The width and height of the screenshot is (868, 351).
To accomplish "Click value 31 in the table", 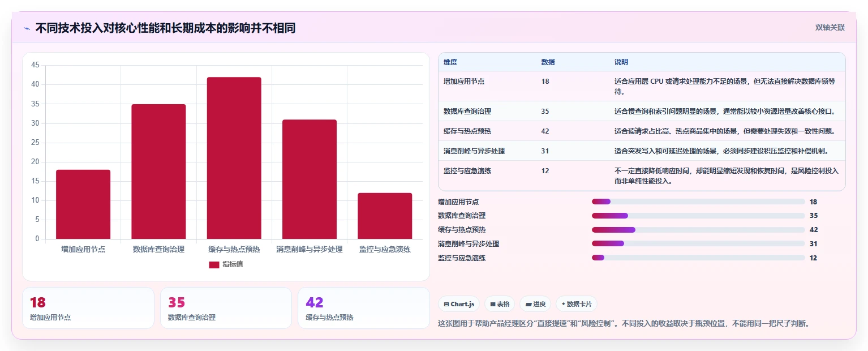I will tap(545, 151).
